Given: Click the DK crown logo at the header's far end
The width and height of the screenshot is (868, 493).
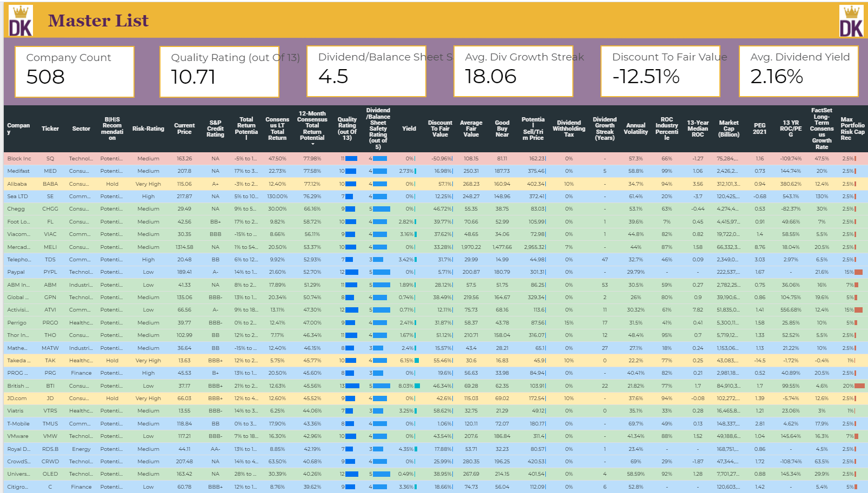Looking at the screenshot, I should [851, 21].
